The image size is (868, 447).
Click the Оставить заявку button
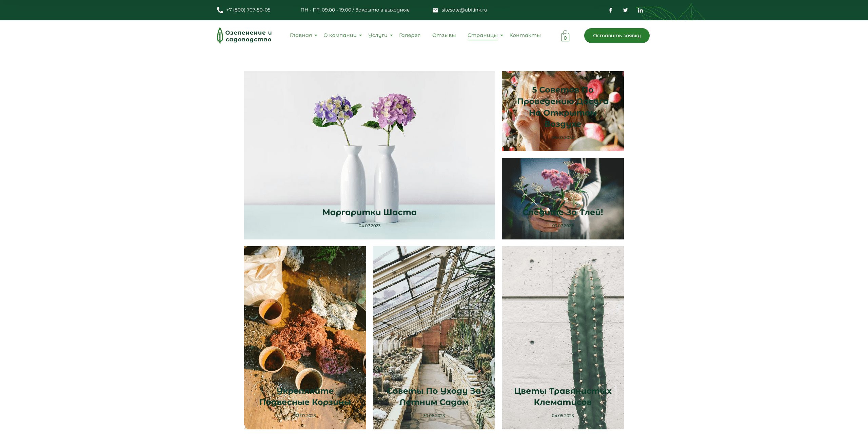(617, 36)
